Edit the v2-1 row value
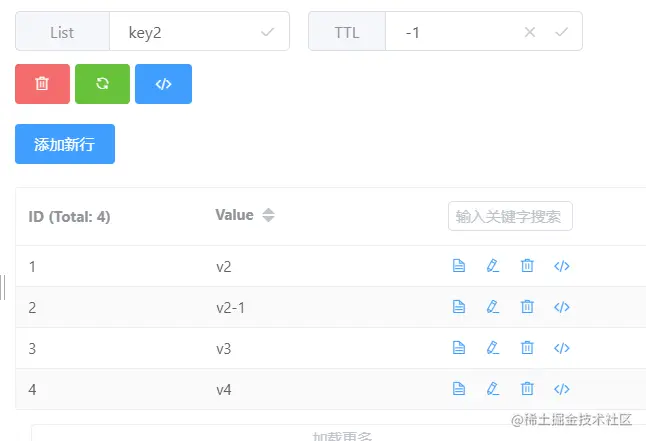646x441 pixels. [x=492, y=307]
